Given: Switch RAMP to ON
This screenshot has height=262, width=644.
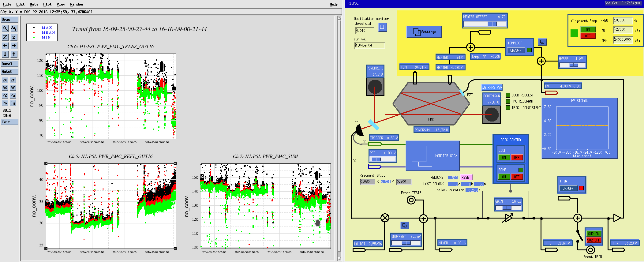Looking at the screenshot, I should click(x=504, y=177).
